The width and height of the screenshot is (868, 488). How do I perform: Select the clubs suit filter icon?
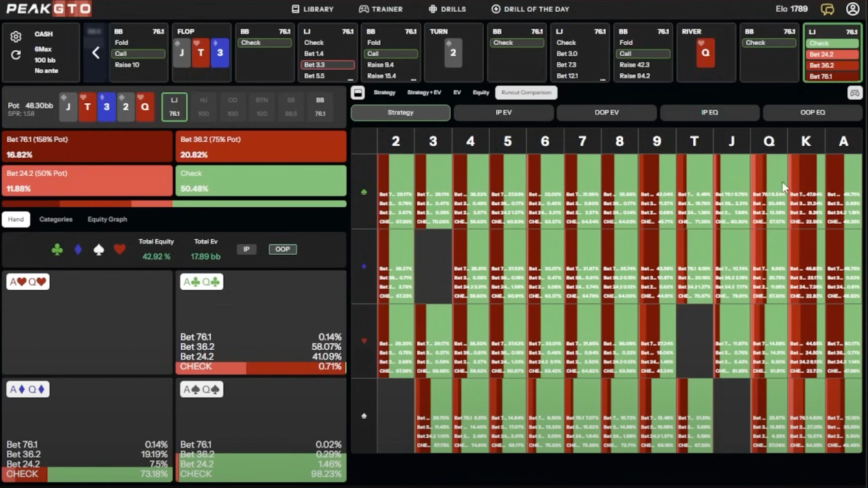coord(57,250)
